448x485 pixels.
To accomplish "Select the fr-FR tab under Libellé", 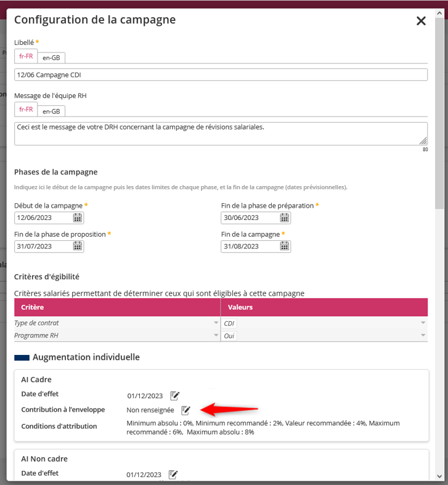I will click(26, 56).
